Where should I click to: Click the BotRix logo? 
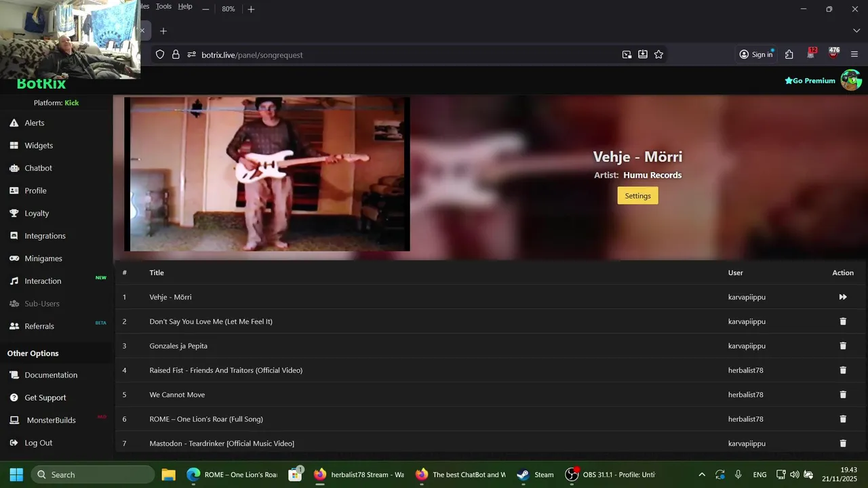point(41,84)
